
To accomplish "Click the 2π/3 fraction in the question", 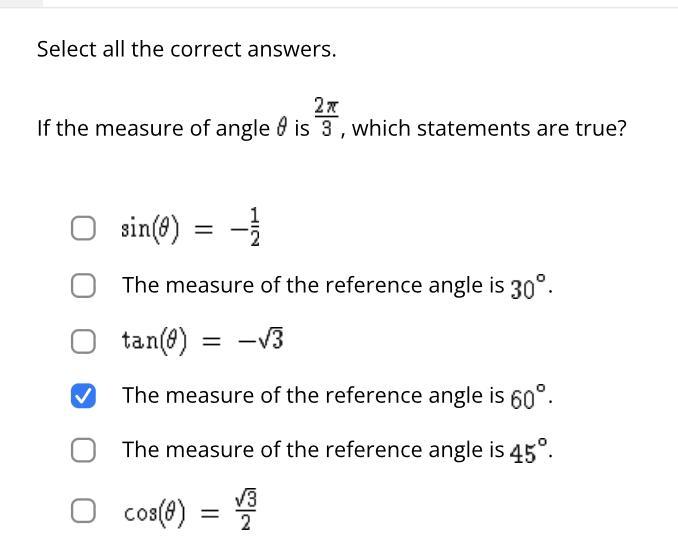I will point(326,118).
